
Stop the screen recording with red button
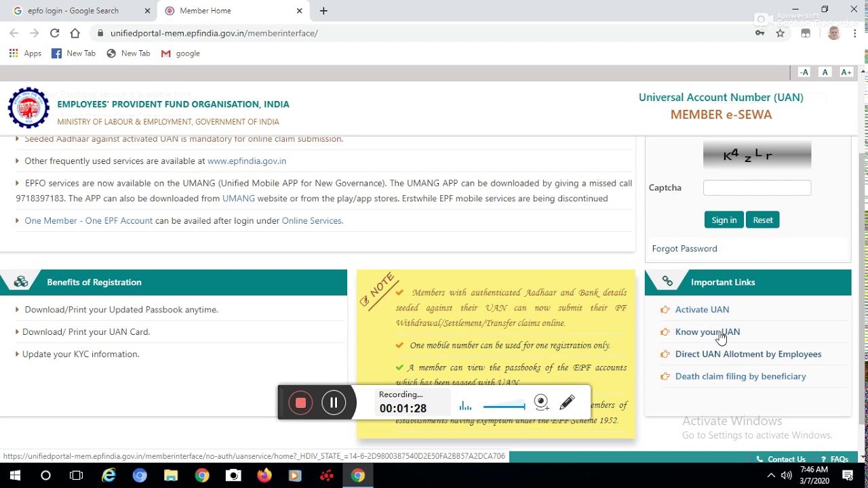click(300, 403)
